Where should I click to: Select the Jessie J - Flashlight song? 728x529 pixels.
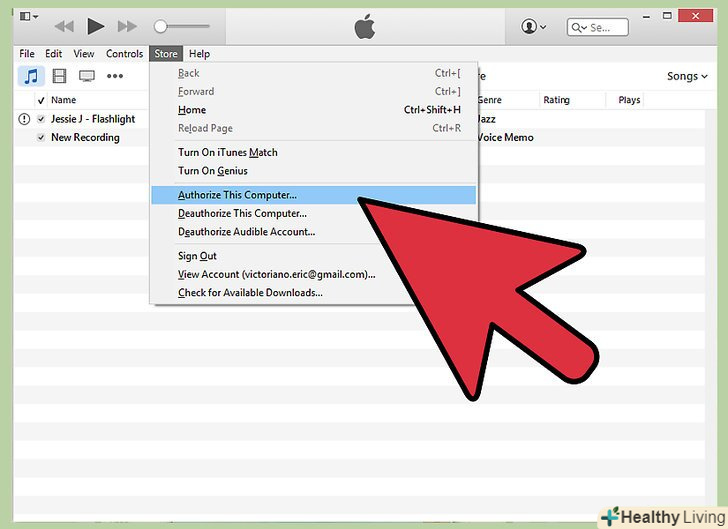coord(93,119)
